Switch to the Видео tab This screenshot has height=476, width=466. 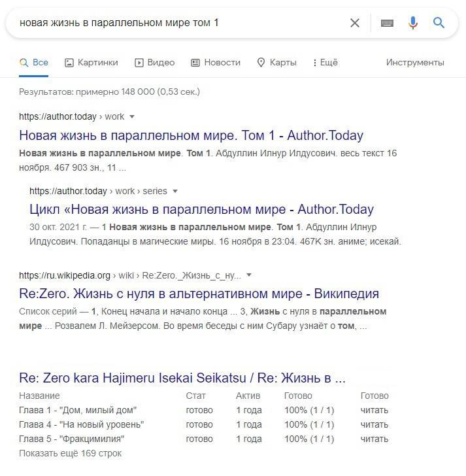pos(155,63)
